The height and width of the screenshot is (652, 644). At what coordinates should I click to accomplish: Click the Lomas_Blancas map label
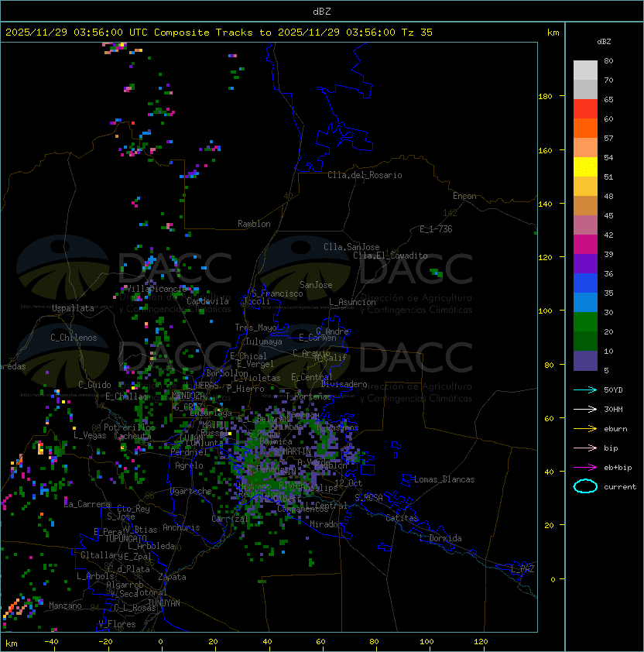(444, 479)
